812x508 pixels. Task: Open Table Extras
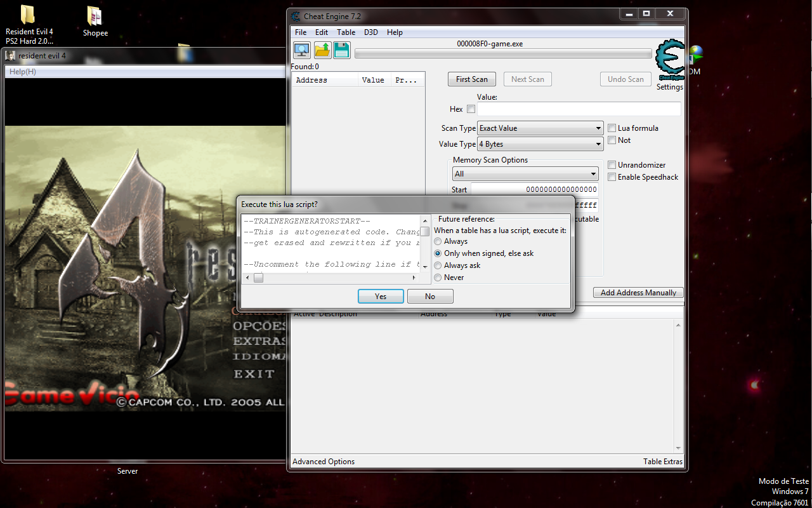coord(663,462)
